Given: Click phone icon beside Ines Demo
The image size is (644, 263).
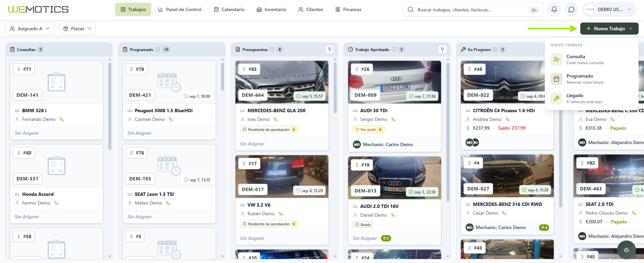Looking at the screenshot, I should pos(276,119).
